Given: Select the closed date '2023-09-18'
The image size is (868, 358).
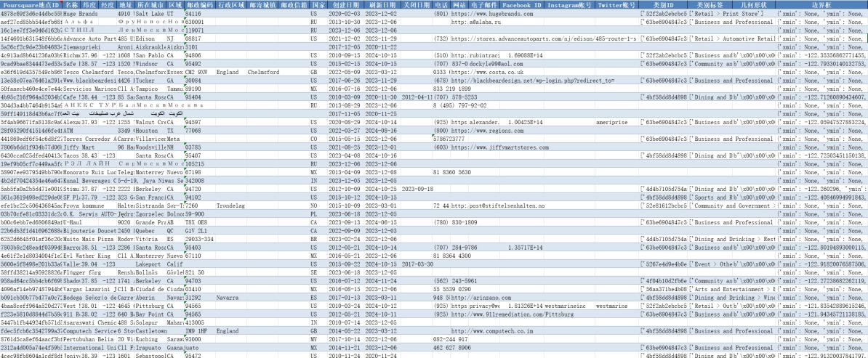Looking at the screenshot, I should tap(417, 189).
